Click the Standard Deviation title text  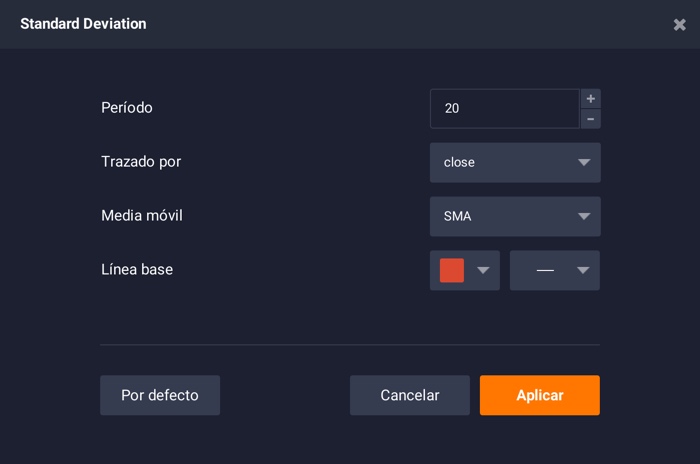pos(83,24)
